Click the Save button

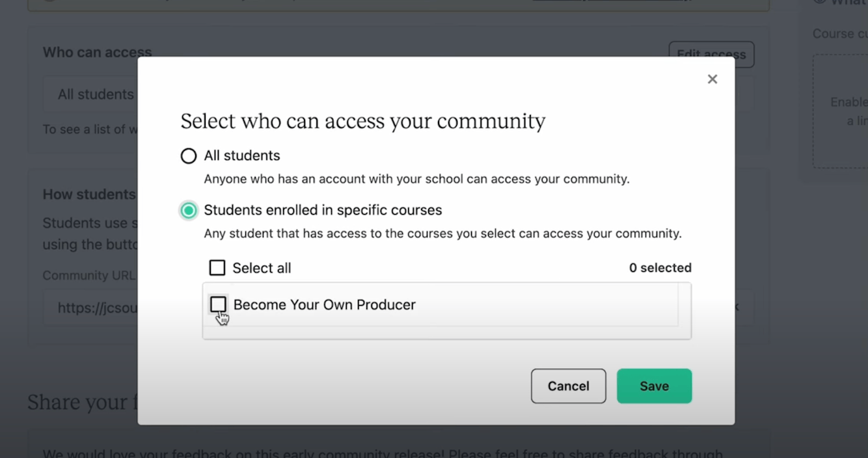pyautogui.click(x=654, y=386)
